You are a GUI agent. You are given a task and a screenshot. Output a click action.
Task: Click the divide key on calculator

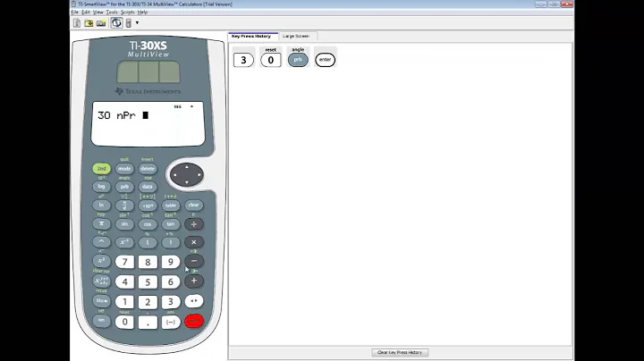click(x=194, y=224)
